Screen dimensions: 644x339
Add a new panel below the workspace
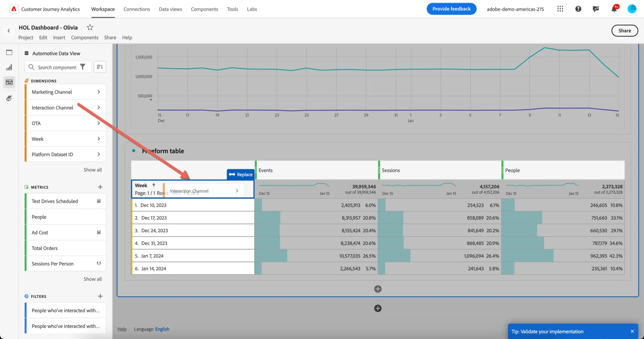(378, 308)
